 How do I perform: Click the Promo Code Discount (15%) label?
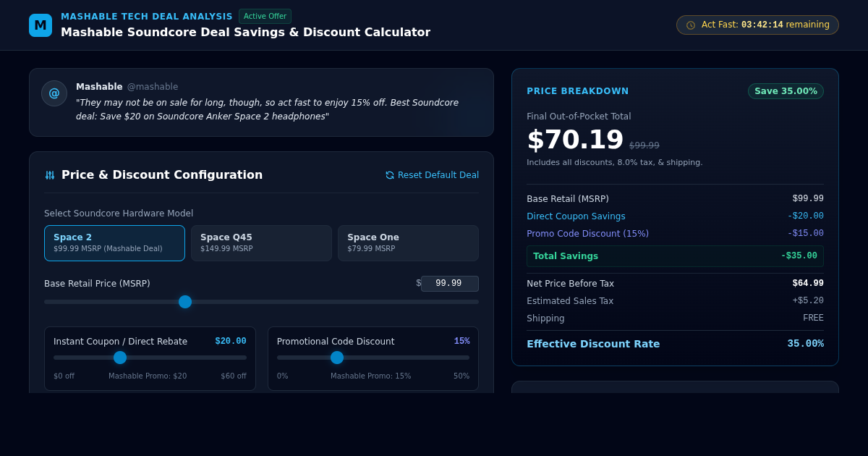click(x=587, y=234)
